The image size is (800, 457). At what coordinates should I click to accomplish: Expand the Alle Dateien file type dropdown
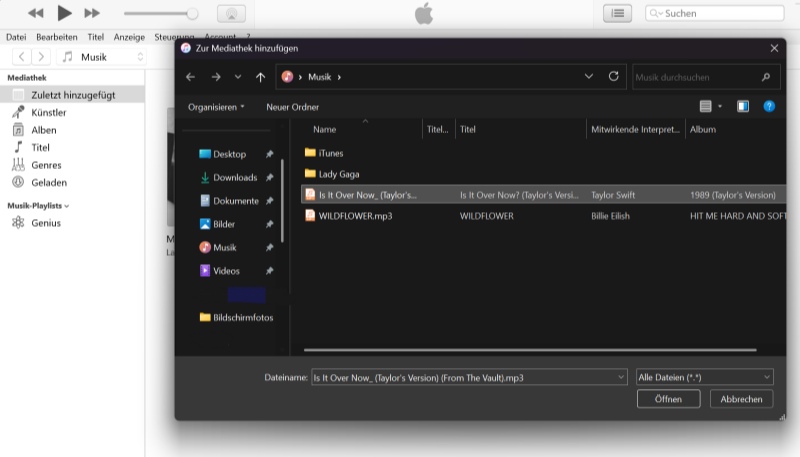point(704,377)
